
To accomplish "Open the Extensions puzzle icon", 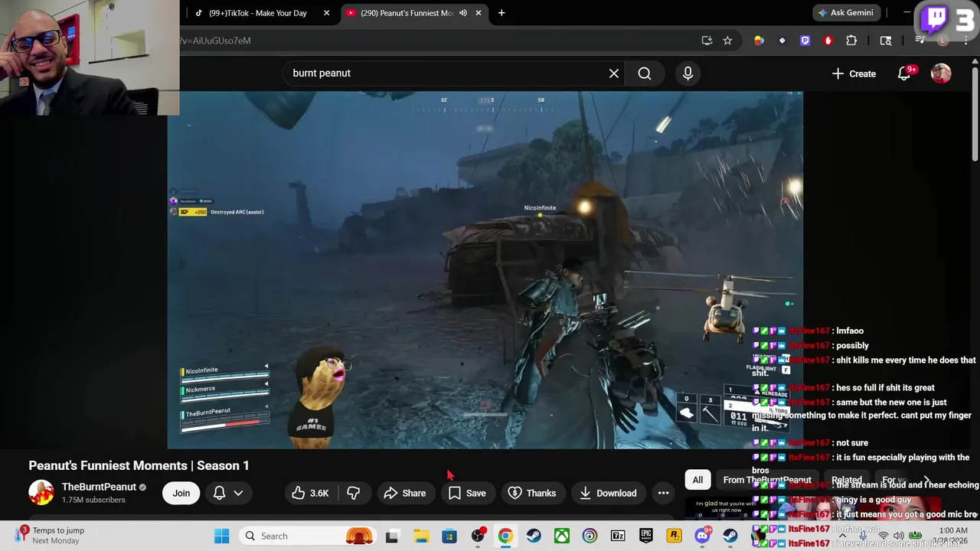I will (851, 41).
